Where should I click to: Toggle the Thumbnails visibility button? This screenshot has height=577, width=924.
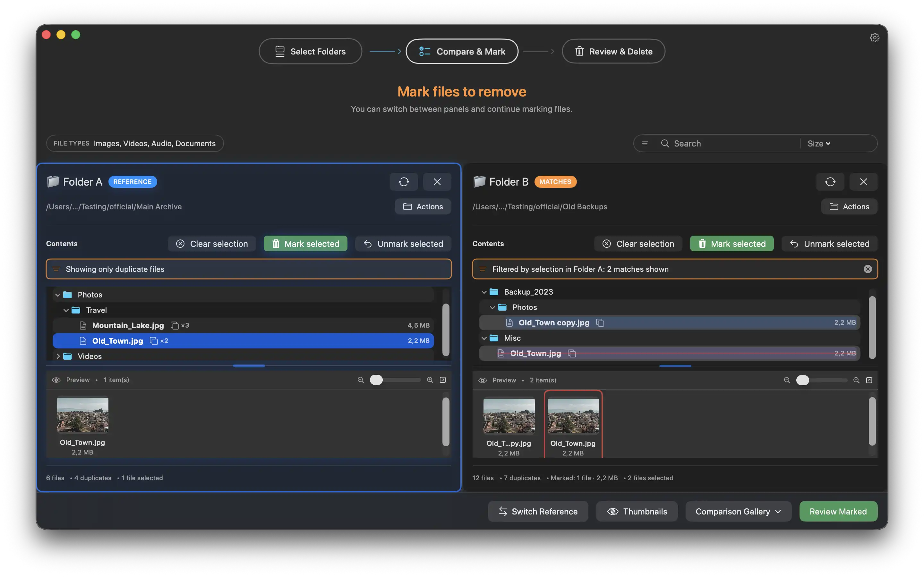click(637, 511)
